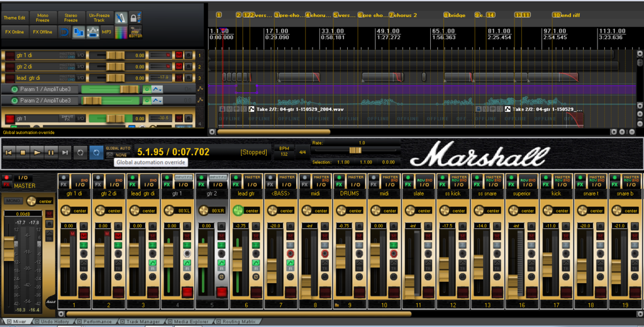Click the Mono Freeze button

pos(43,18)
